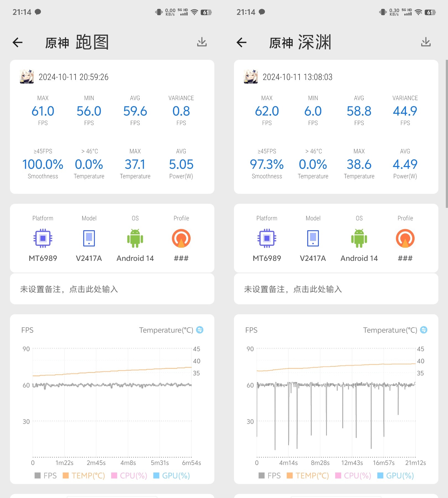The width and height of the screenshot is (448, 498).
Task: Tap the 97.3% Smoothness value
Action: coord(267,164)
